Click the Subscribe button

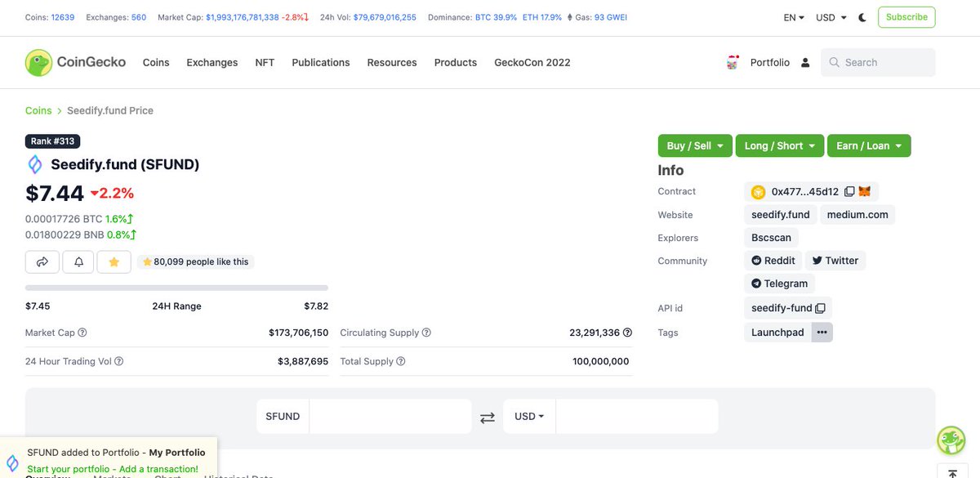(906, 17)
